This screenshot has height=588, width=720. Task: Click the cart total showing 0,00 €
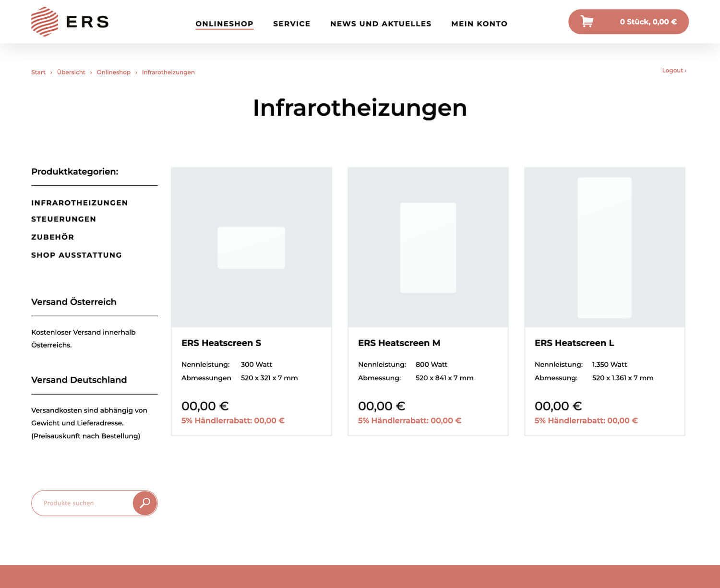click(649, 21)
